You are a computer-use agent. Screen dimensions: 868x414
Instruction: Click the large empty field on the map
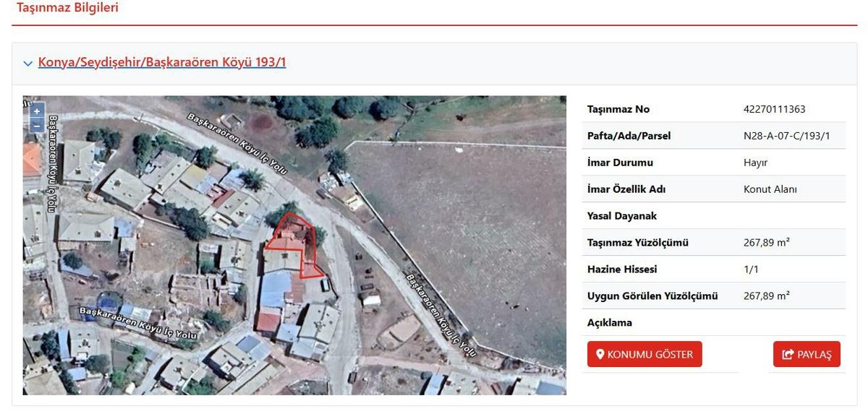point(463,217)
